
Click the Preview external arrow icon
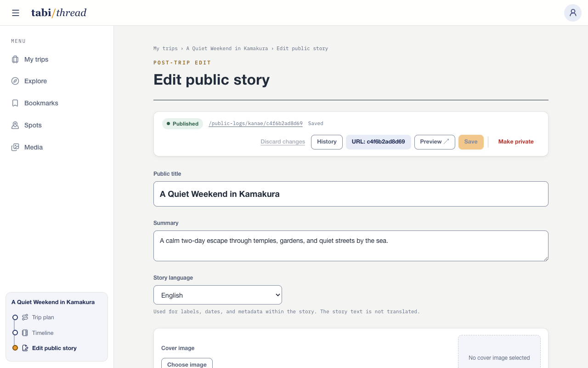447,142
